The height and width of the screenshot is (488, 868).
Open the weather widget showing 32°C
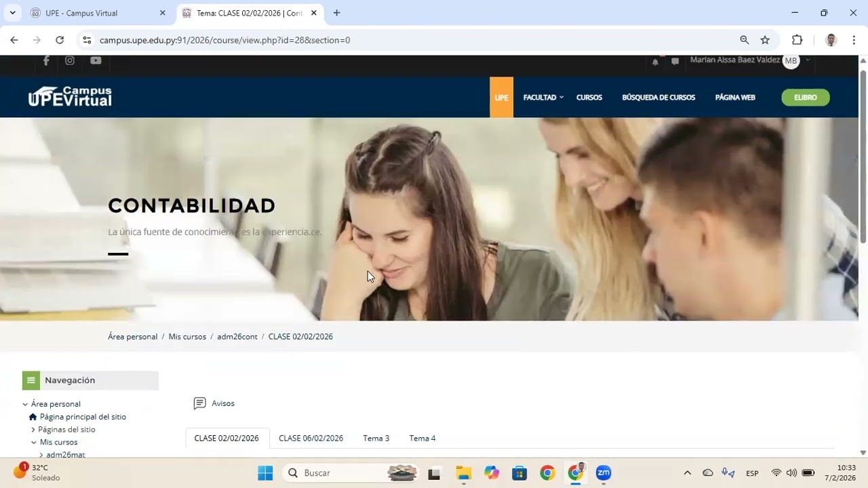[x=37, y=472]
